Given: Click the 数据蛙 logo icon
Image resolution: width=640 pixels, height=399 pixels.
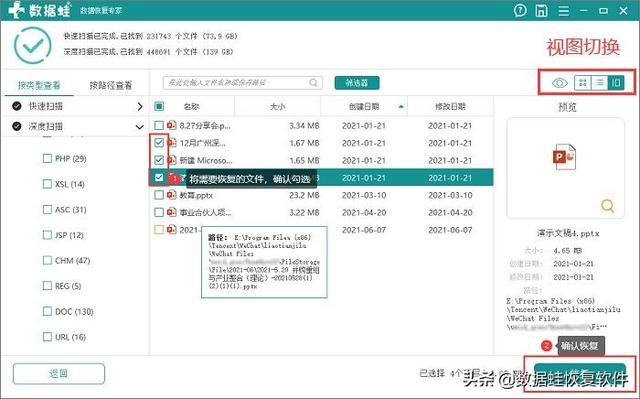Looking at the screenshot, I should (x=16, y=10).
